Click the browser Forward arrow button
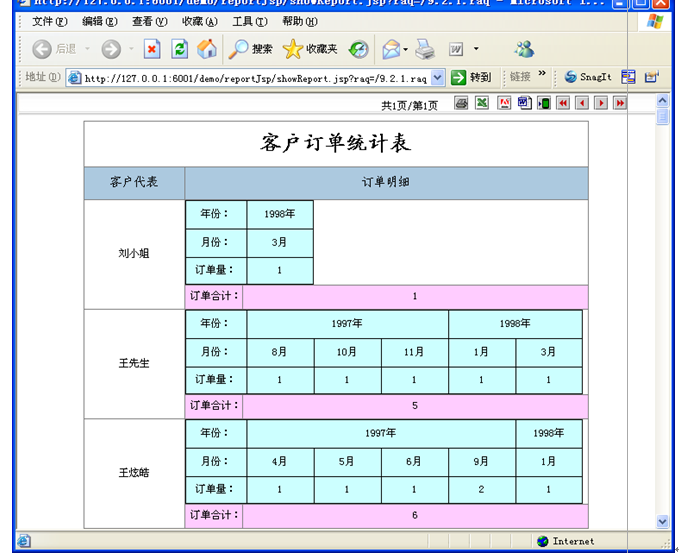This screenshot has width=679, height=553. (x=111, y=49)
